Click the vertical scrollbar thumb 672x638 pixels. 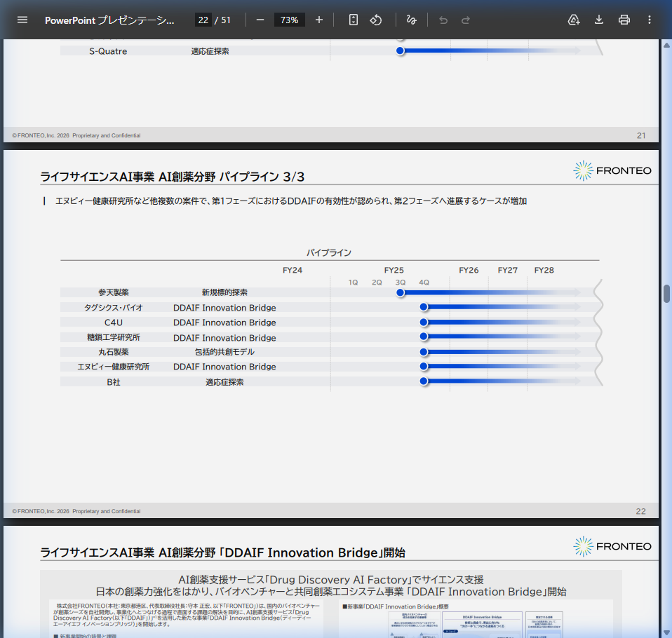pyautogui.click(x=666, y=293)
